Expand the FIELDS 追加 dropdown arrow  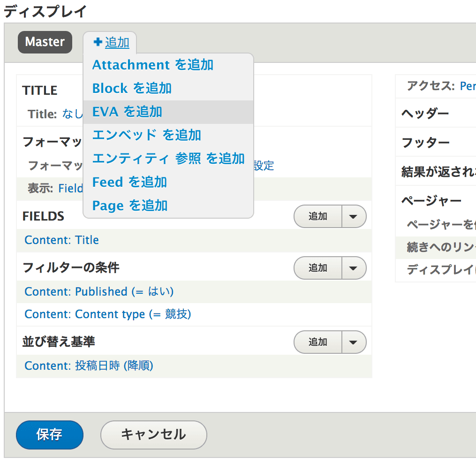point(354,216)
